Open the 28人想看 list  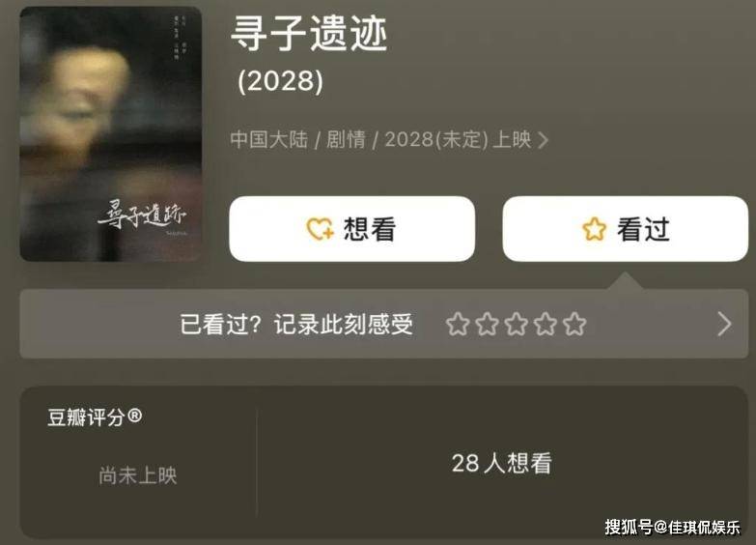pyautogui.click(x=502, y=463)
